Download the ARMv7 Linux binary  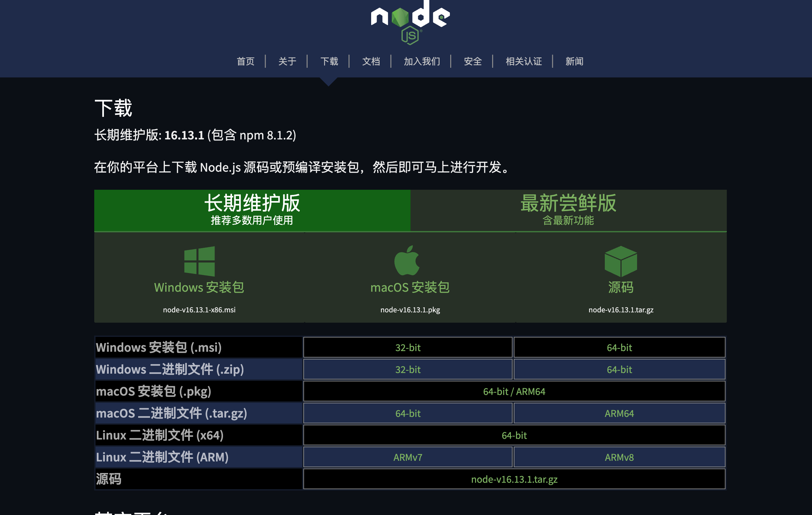point(408,457)
